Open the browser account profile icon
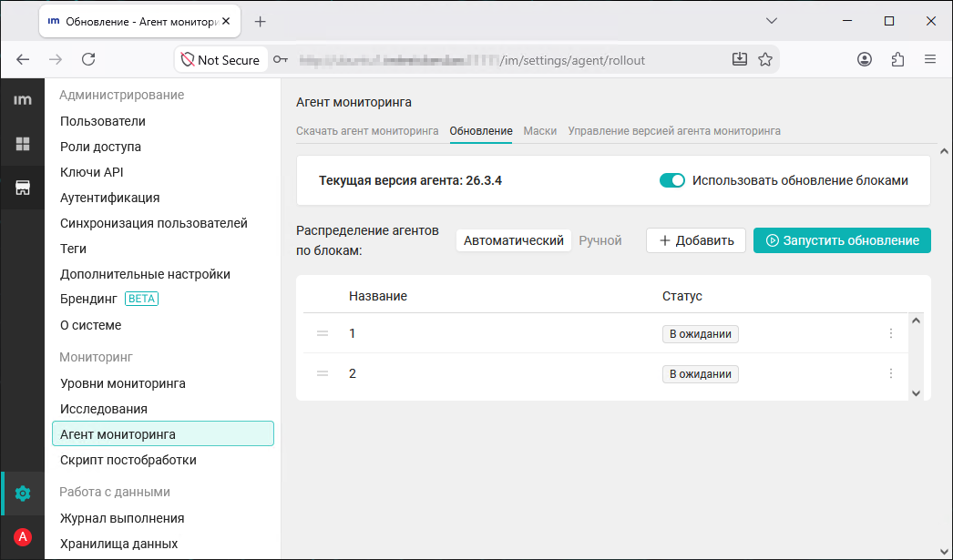 pyautogui.click(x=865, y=59)
